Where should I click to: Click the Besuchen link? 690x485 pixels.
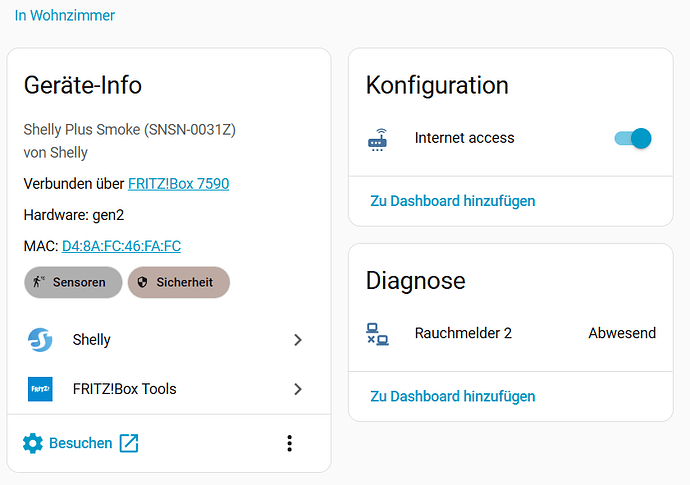(81, 443)
